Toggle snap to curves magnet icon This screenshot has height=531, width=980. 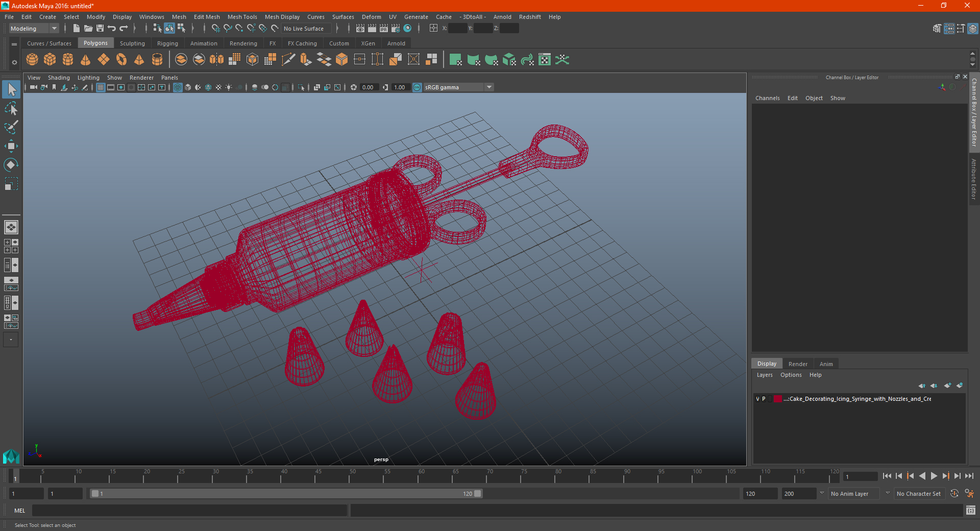pos(228,29)
